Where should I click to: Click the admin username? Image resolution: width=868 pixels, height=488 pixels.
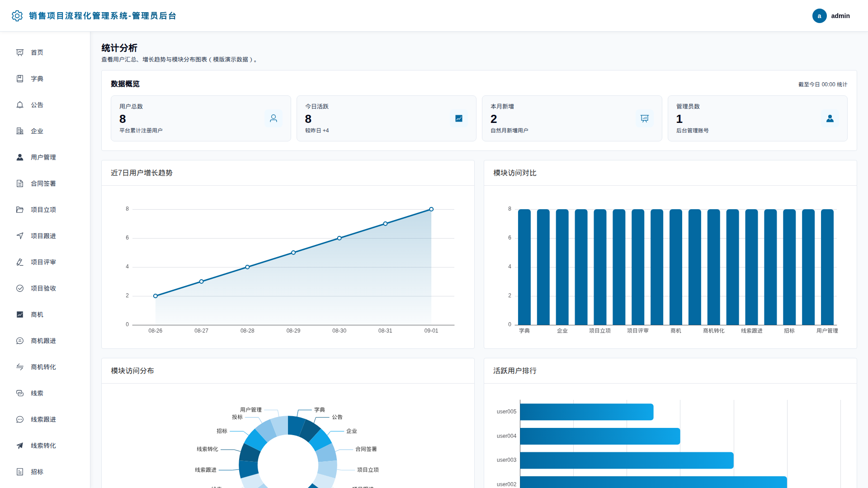[x=840, y=16]
